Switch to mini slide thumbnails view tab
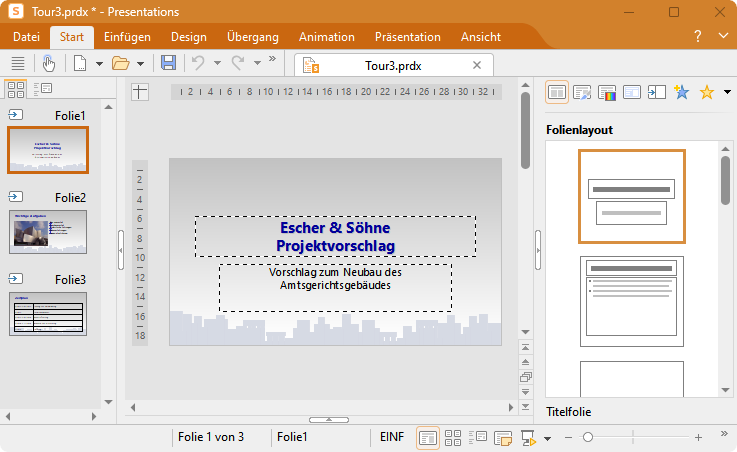737x452 pixels. pos(16,89)
